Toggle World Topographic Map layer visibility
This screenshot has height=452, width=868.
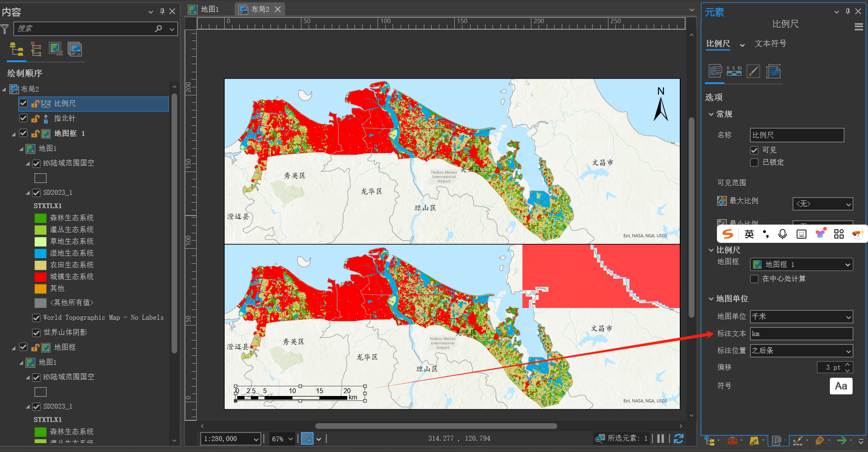(x=37, y=318)
